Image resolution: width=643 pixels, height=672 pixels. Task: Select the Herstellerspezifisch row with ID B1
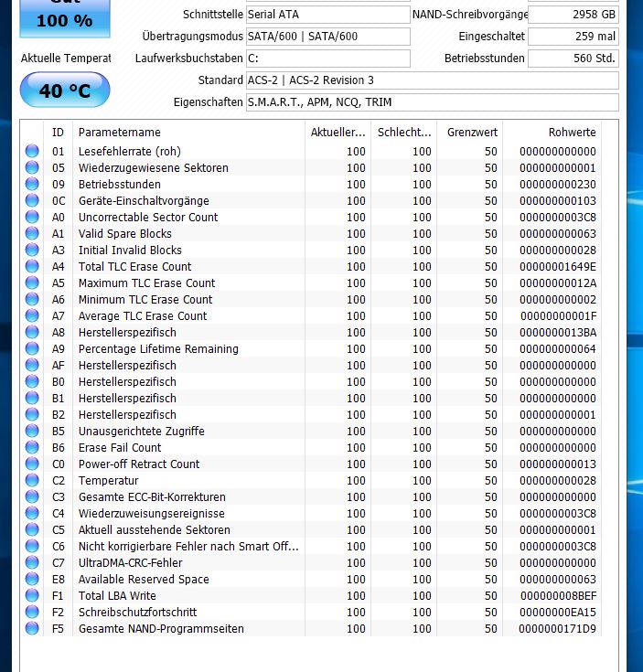(x=311, y=398)
